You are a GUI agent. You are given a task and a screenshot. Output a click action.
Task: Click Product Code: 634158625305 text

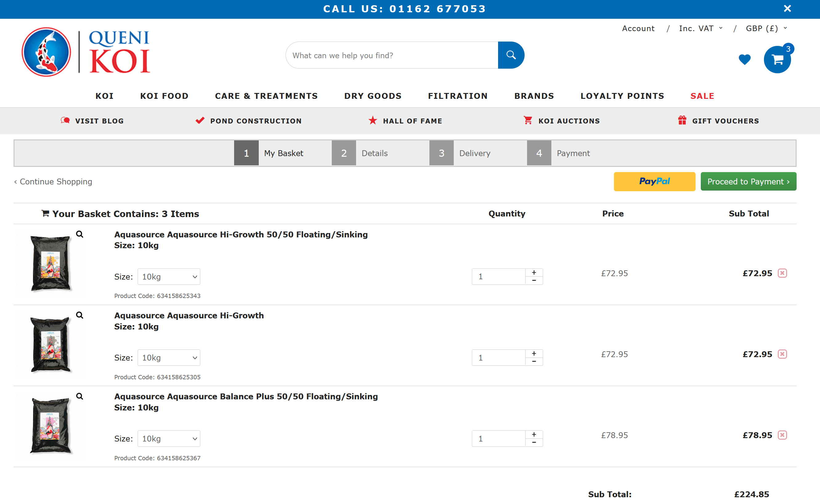tap(157, 377)
